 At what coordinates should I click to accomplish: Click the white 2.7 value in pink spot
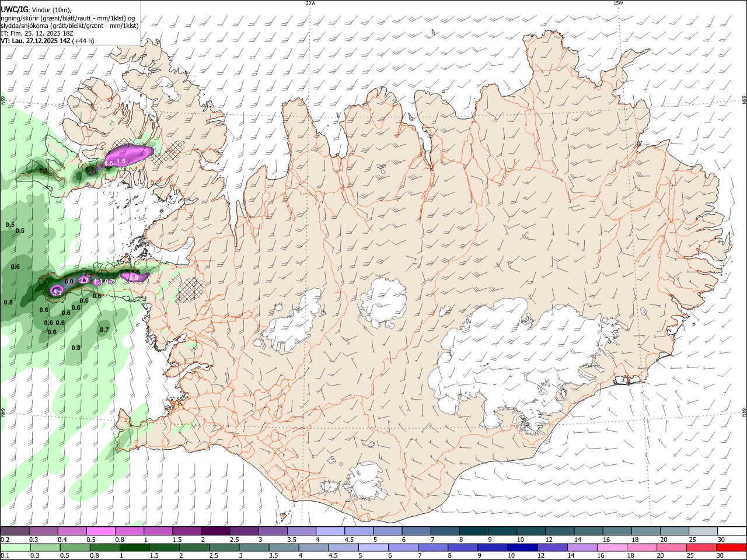[x=84, y=281]
